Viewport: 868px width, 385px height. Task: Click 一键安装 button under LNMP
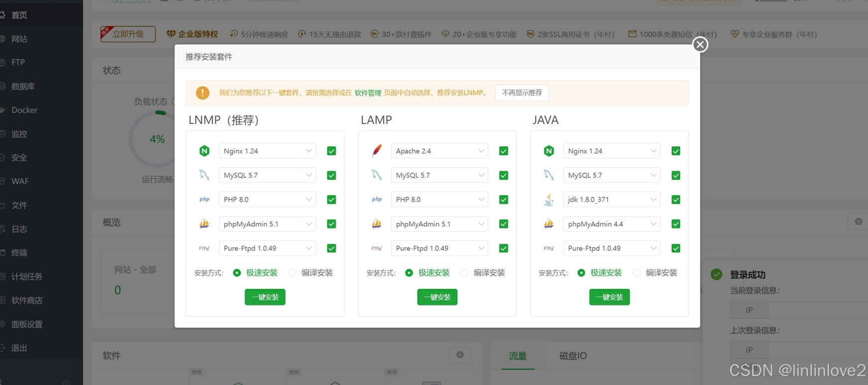coord(265,297)
